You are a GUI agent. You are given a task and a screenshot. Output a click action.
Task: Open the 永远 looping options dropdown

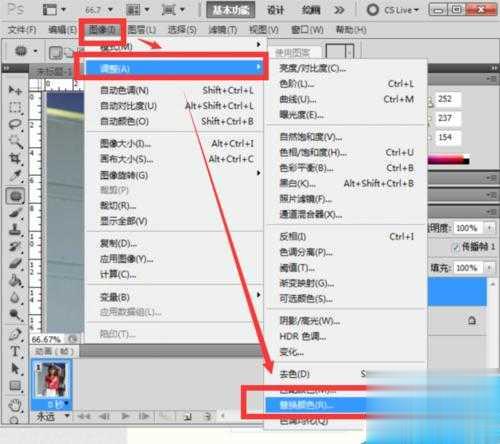53,416
